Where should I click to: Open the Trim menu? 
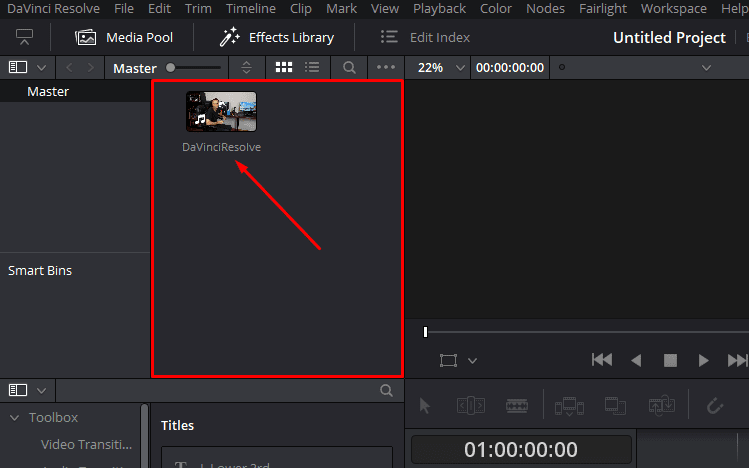[198, 9]
